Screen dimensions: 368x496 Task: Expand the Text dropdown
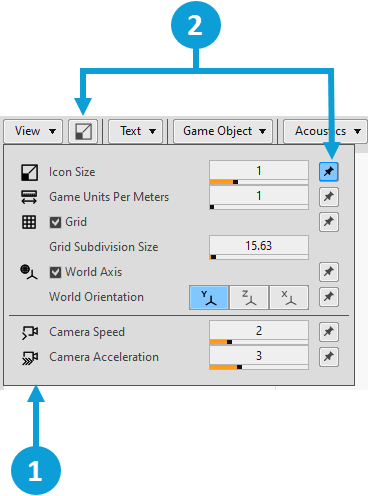[x=135, y=131]
